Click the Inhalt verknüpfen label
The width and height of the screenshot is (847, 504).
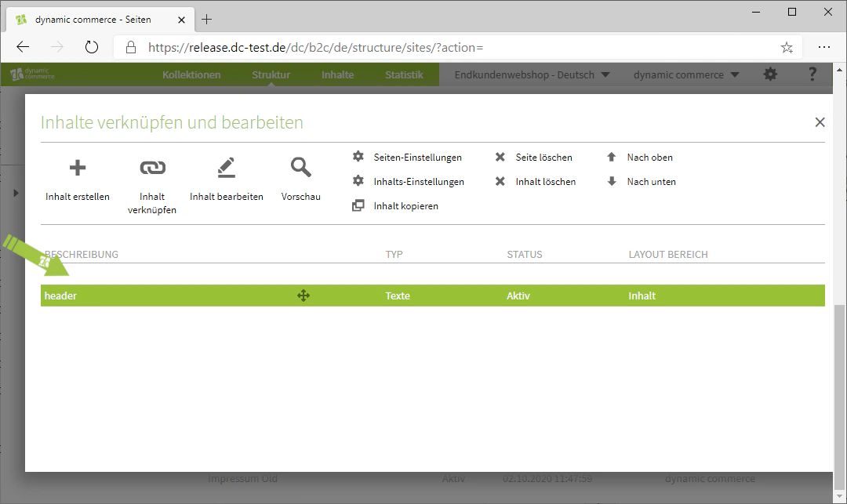152,204
